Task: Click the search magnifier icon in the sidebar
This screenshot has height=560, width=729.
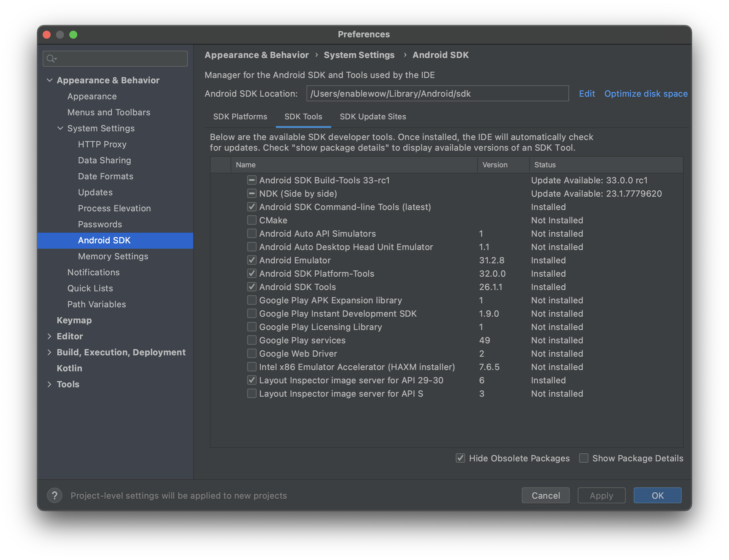Action: coord(51,59)
